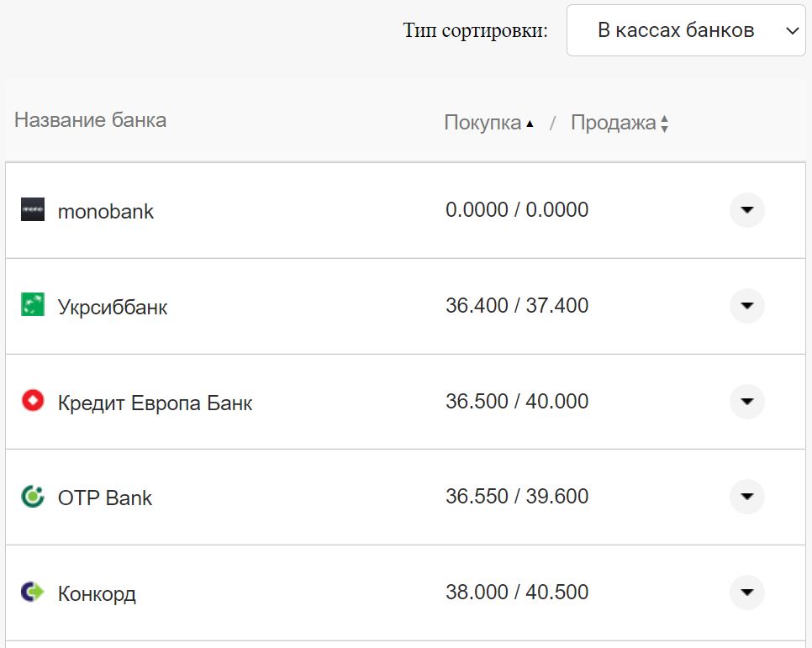Expand the Укрсиббанк rate details

point(746,306)
